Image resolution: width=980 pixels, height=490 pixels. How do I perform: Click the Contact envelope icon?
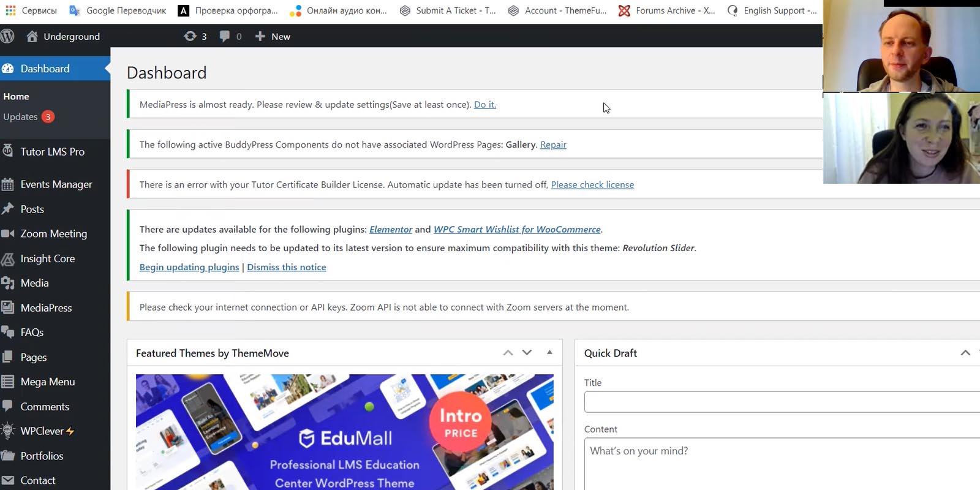point(8,480)
